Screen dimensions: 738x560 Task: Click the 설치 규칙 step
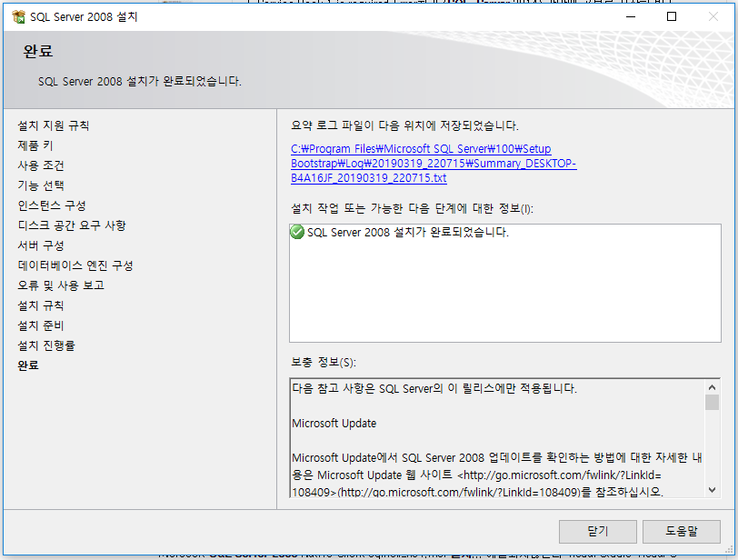point(41,305)
